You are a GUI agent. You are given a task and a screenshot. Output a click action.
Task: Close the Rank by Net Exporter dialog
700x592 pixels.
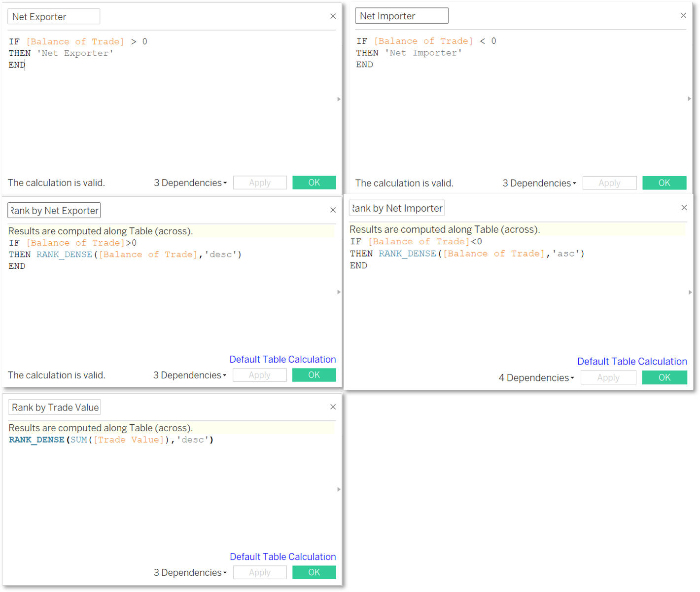coord(333,210)
